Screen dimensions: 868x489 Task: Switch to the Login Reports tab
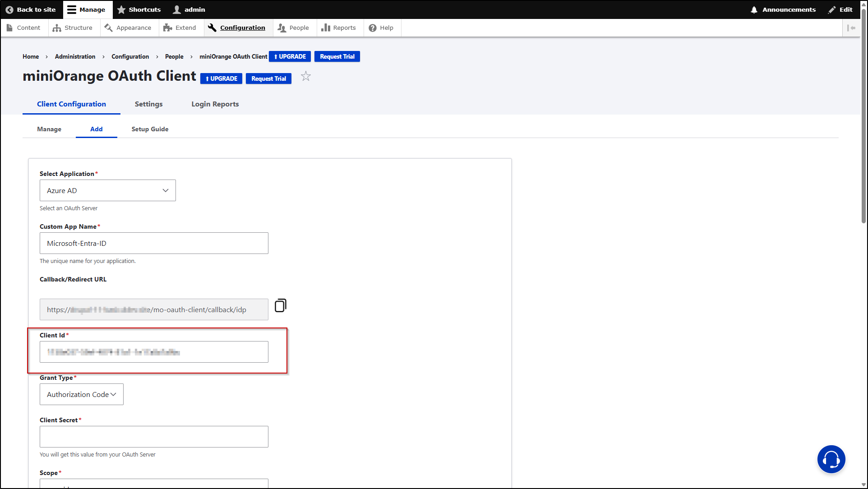click(215, 104)
